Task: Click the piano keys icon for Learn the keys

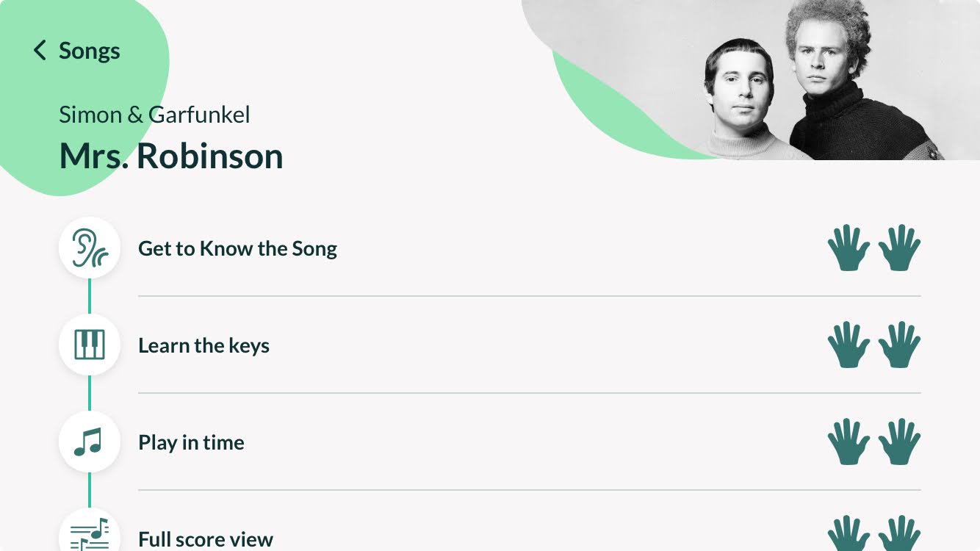Action: point(90,345)
